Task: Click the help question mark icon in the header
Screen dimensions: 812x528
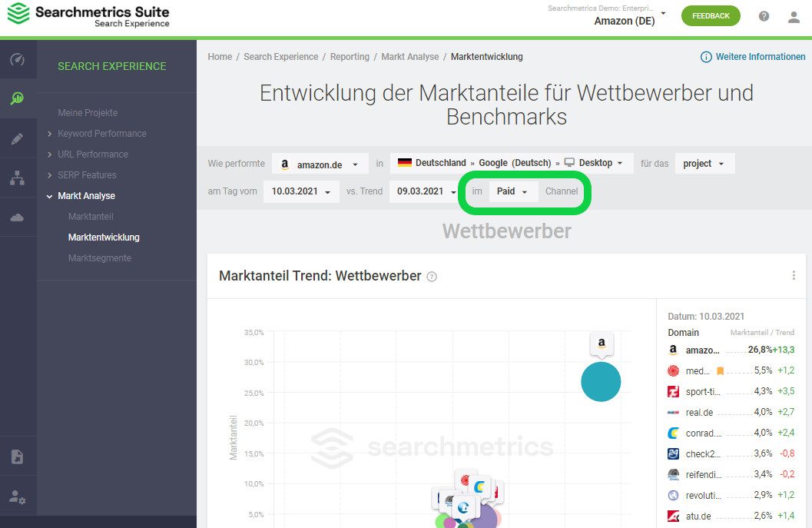Action: 764,16
